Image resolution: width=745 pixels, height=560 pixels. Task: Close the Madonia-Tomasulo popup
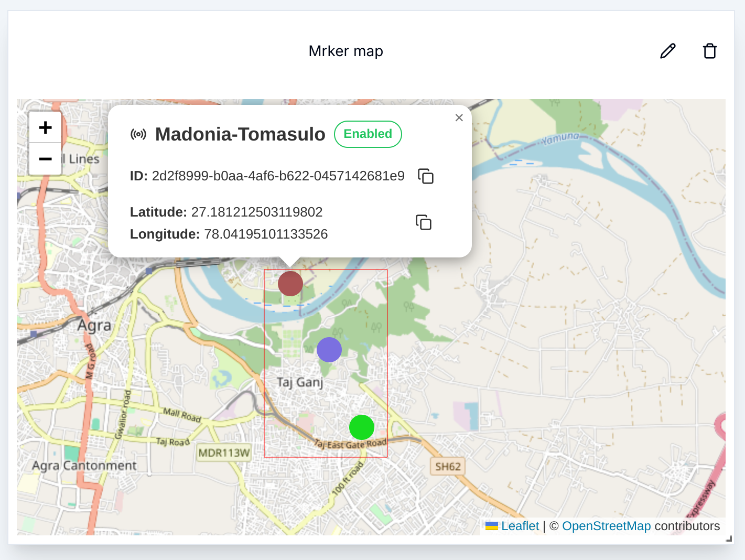(x=459, y=117)
